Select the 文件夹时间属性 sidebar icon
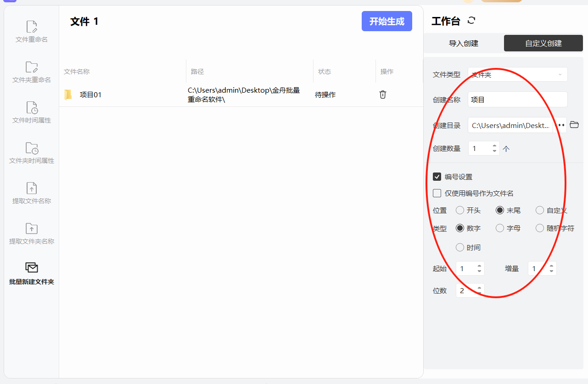This screenshot has height=384, width=588. [32, 148]
